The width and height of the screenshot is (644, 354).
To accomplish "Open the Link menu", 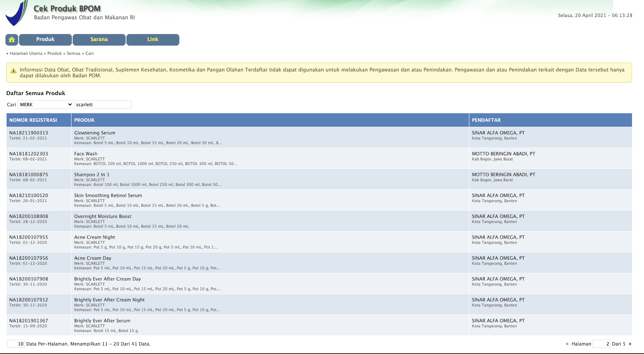I will (153, 40).
